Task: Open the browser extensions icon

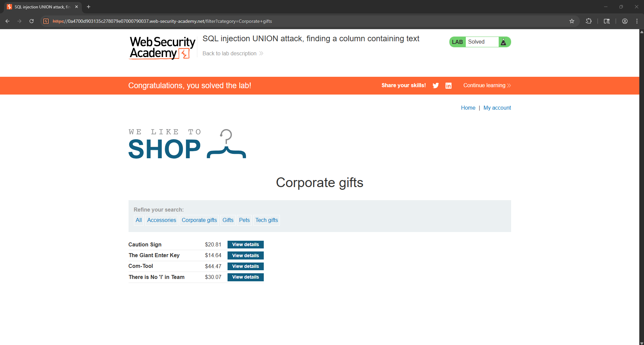Action: [589, 21]
